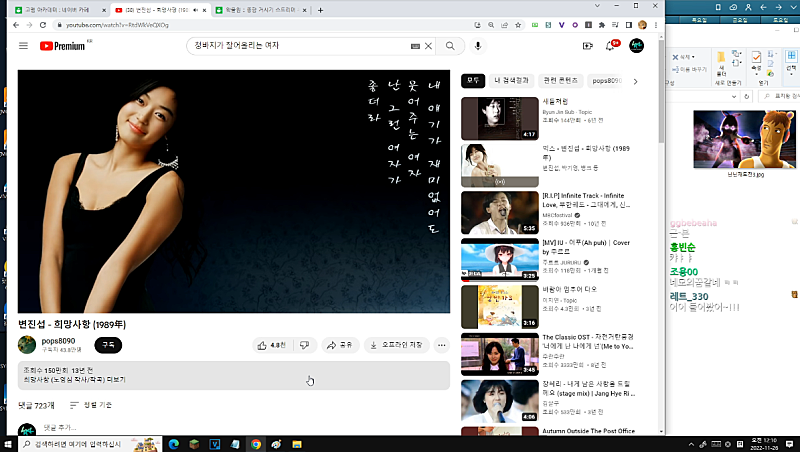Share the video
The width and height of the screenshot is (800, 452).
tap(340, 345)
